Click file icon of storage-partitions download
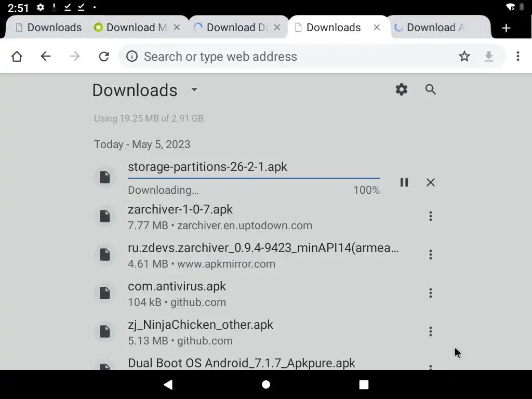The image size is (532, 399). pos(105,177)
